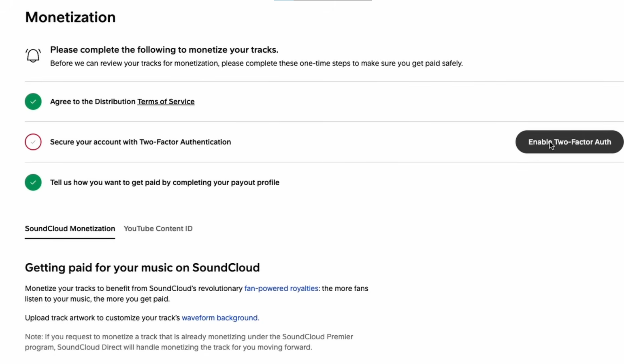Select the SoundCloud Monetization tab

[x=70, y=229]
